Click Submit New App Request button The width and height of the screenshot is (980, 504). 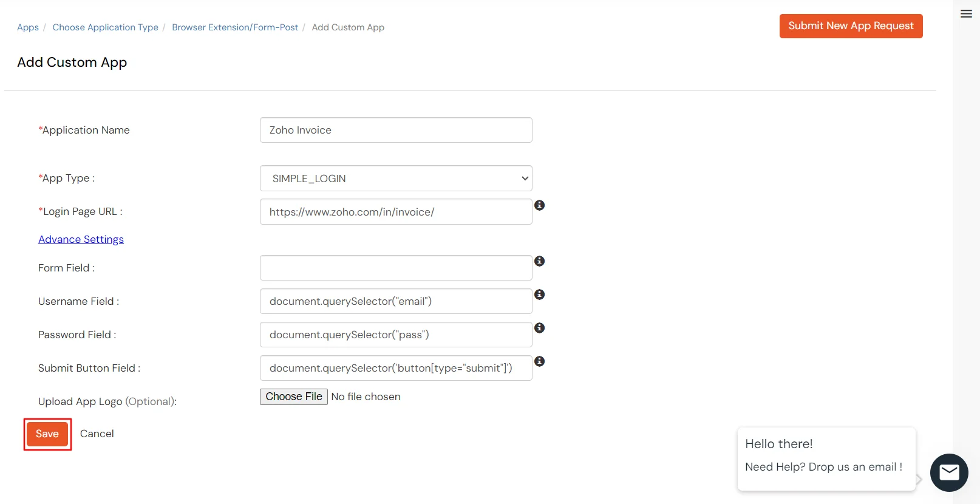(x=851, y=26)
